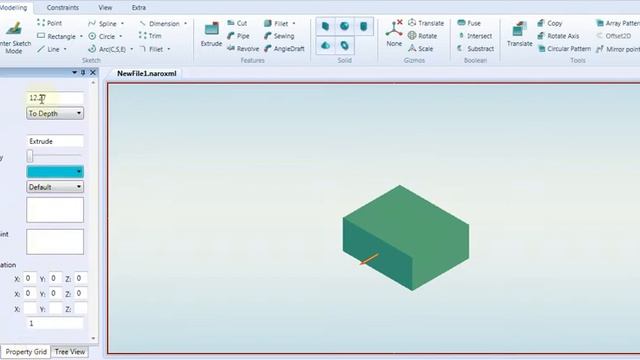Switch to the Tree View tab
This screenshot has height=360, width=640.
70,351
